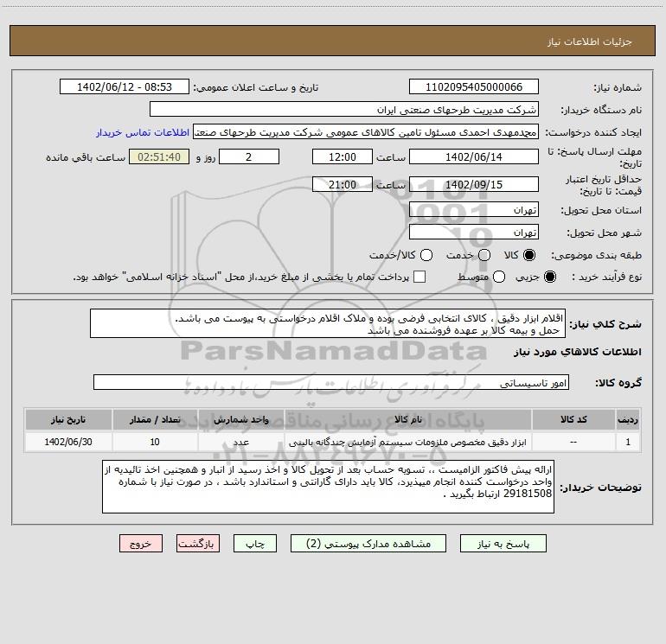Click the تاریخ نیاز column header
Viewport: 666px width, 644px height.
[68, 420]
